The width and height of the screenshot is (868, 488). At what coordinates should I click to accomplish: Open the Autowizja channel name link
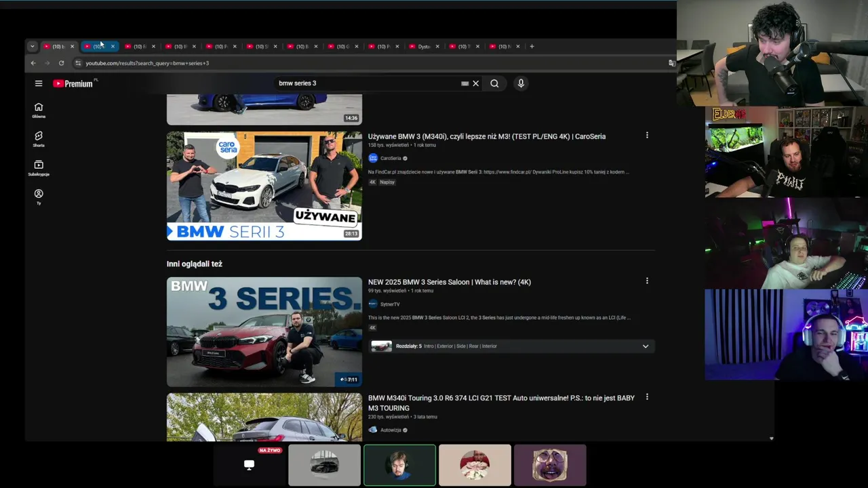391,430
